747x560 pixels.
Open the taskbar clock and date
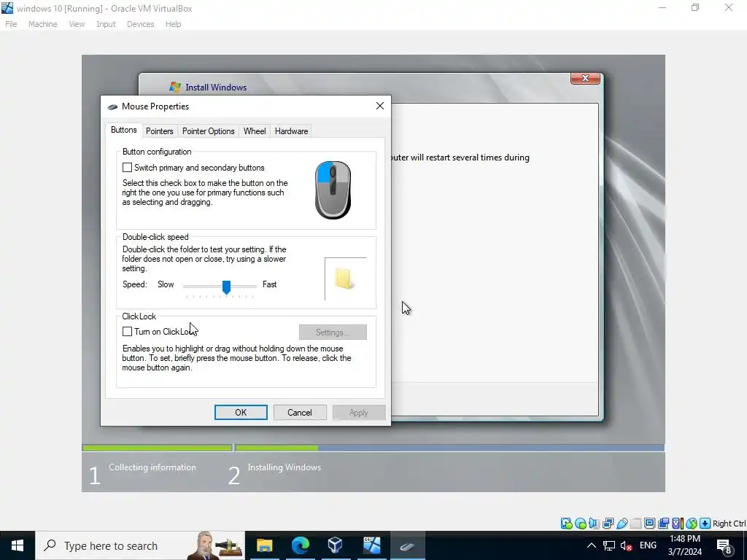pyautogui.click(x=684, y=545)
